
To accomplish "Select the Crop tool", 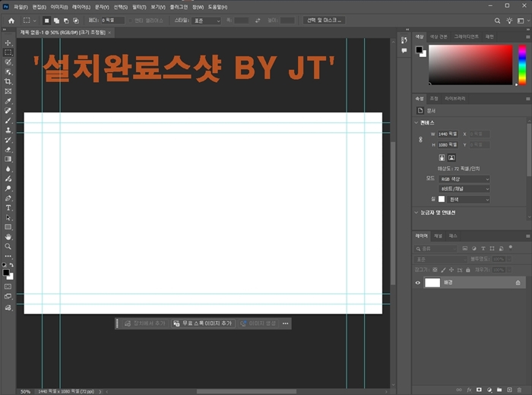I will point(8,81).
